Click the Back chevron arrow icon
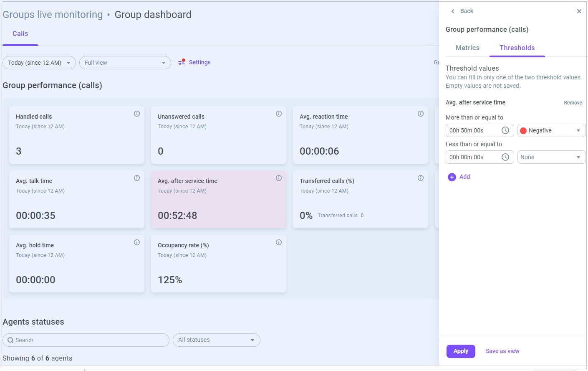This screenshot has width=588, height=371. [x=453, y=11]
